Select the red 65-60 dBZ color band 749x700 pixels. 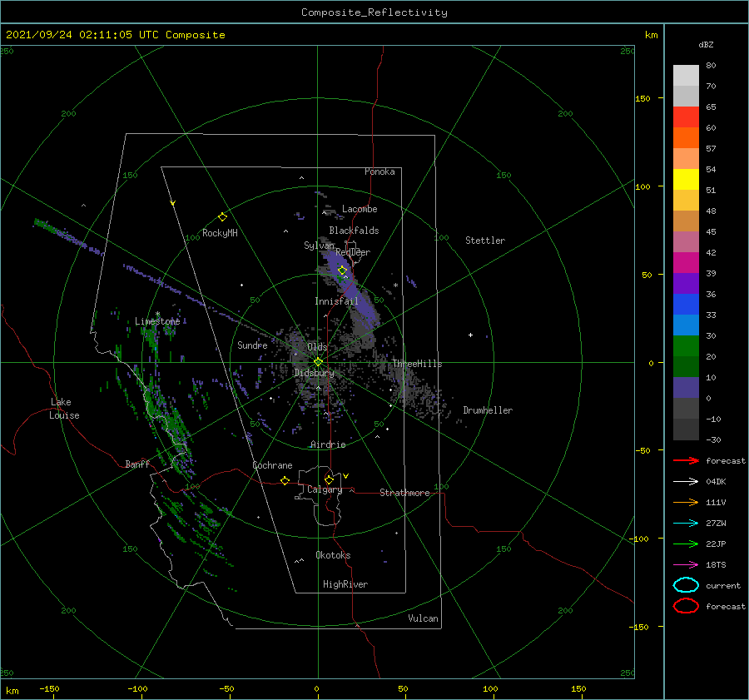[686, 117]
